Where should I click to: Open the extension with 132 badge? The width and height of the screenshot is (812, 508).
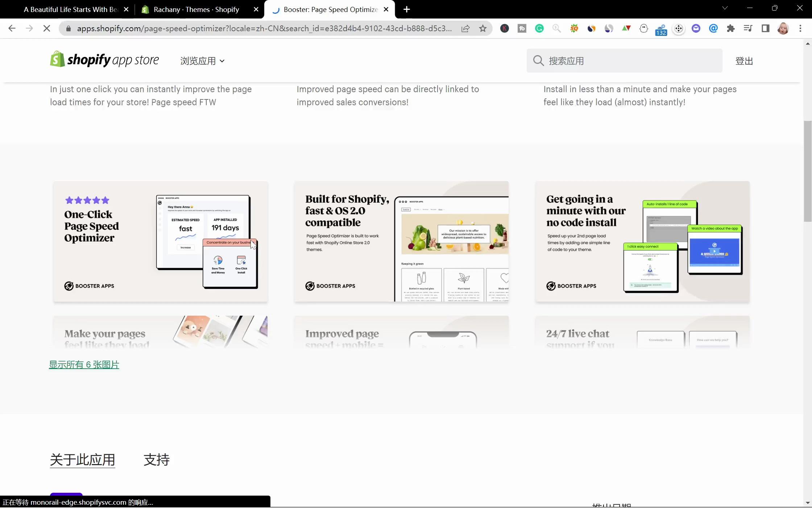point(661,29)
